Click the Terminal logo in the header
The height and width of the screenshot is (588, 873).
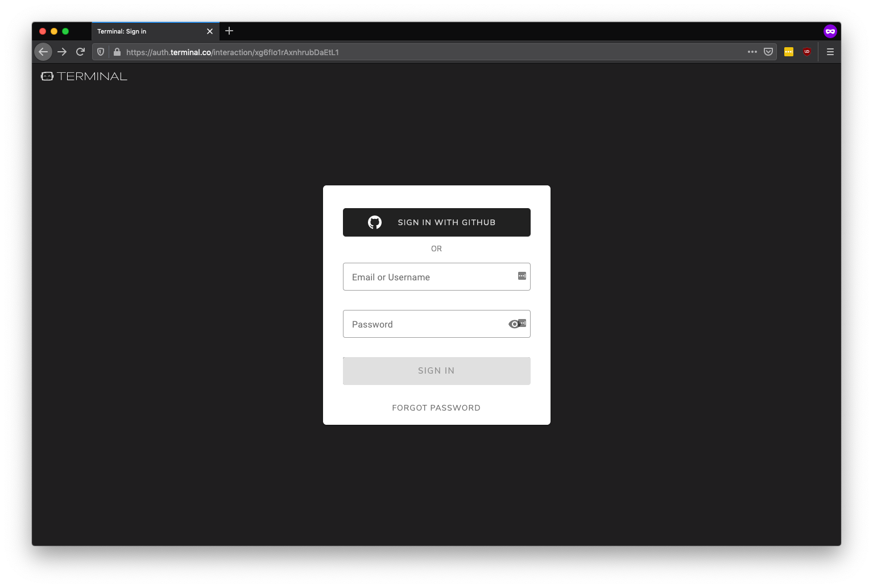(x=84, y=76)
